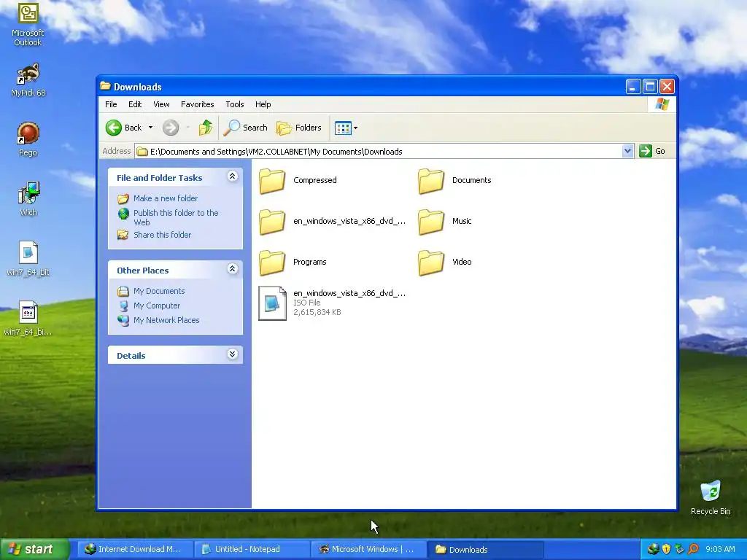The height and width of the screenshot is (560, 747).
Task: Select the Documents folder icon
Action: tap(431, 182)
